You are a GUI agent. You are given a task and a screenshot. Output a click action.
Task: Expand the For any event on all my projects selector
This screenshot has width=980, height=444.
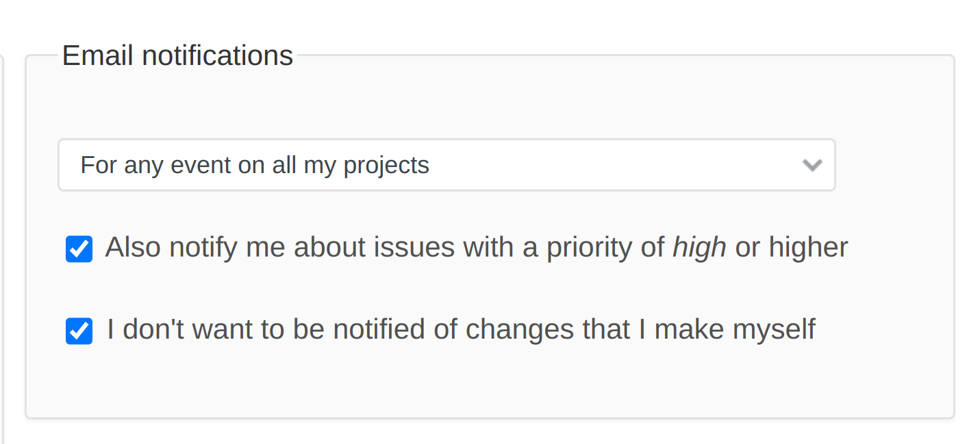coord(447,165)
